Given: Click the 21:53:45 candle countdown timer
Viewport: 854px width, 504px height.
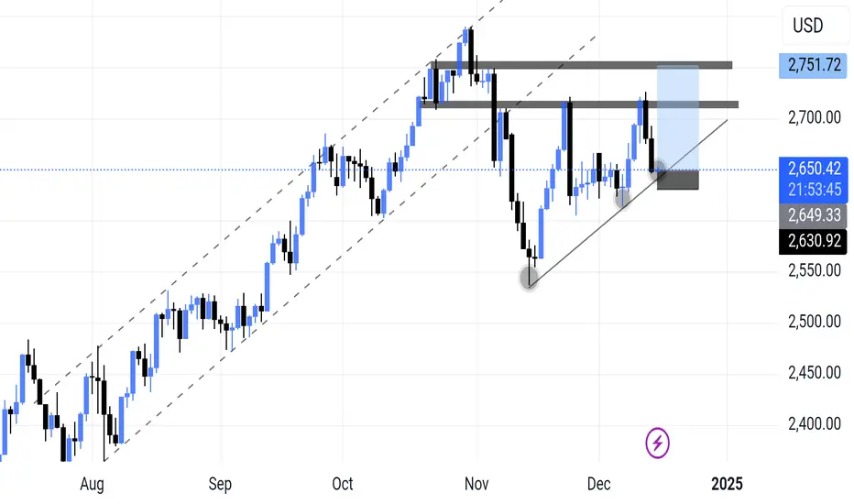Looking at the screenshot, I should 815,190.
